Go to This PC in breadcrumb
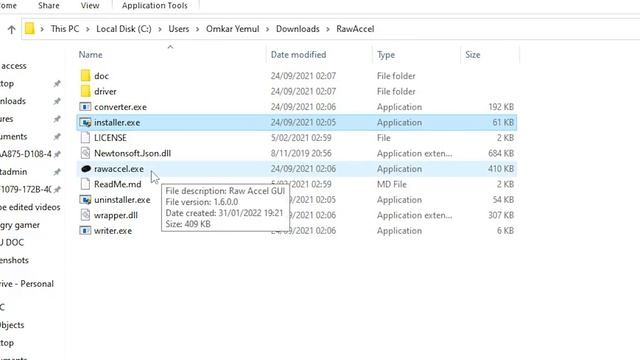The width and height of the screenshot is (640, 360). 65,29
